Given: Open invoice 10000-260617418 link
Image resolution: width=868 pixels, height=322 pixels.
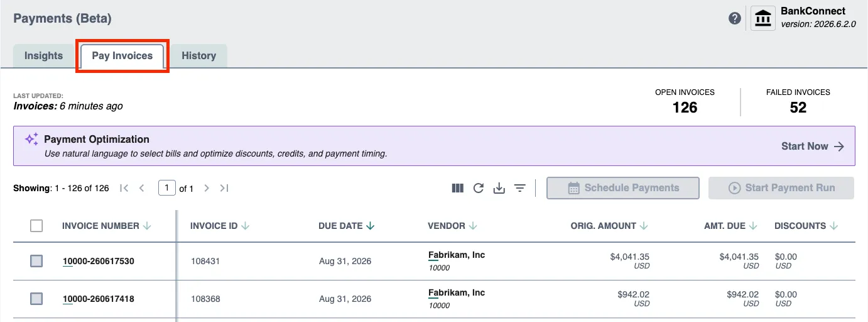Looking at the screenshot, I should click(98, 299).
